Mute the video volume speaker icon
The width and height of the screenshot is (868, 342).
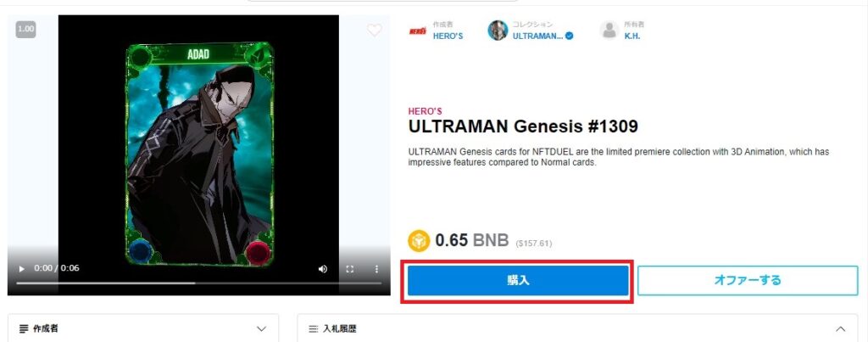[x=323, y=269]
